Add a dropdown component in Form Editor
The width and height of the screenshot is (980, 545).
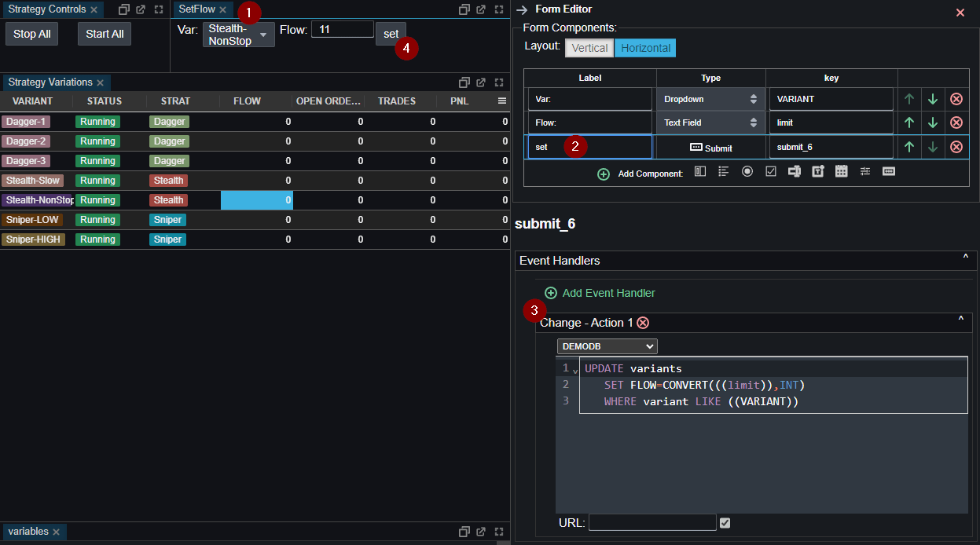coord(700,171)
